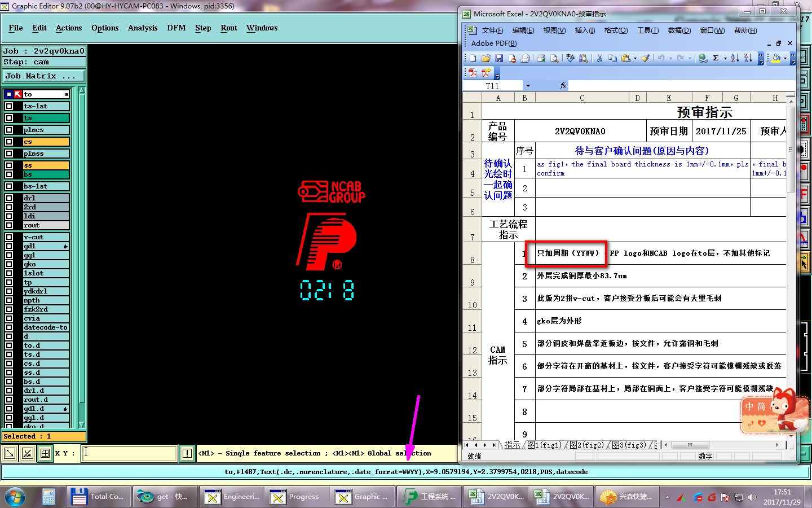Click Job Matrix ... button
The height and width of the screenshot is (508, 812).
pos(44,76)
